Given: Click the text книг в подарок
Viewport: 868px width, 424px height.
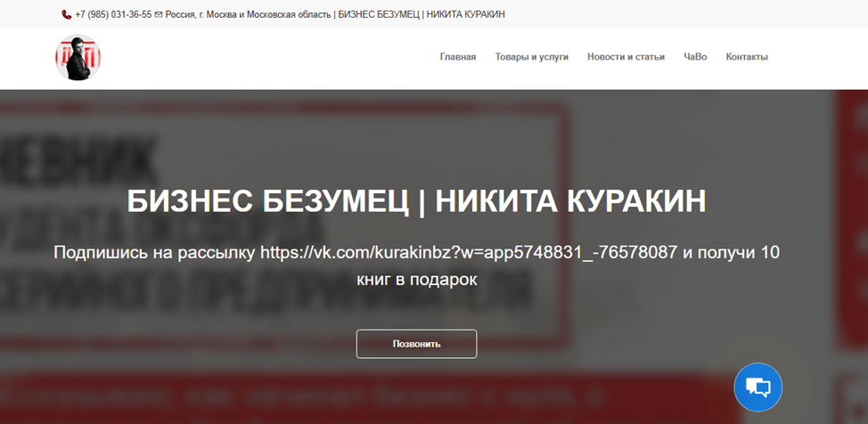Looking at the screenshot, I should pos(416,280).
